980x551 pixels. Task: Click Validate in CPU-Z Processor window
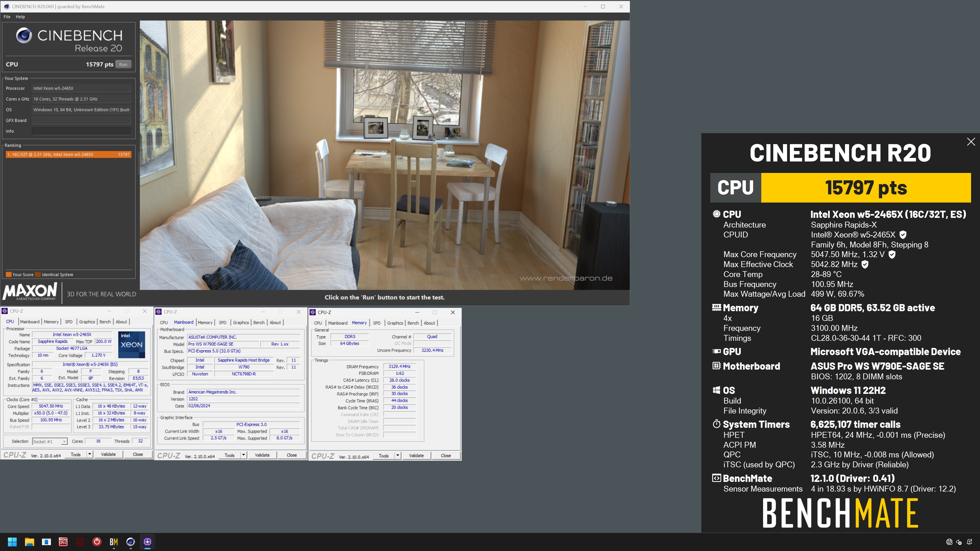pos(108,454)
